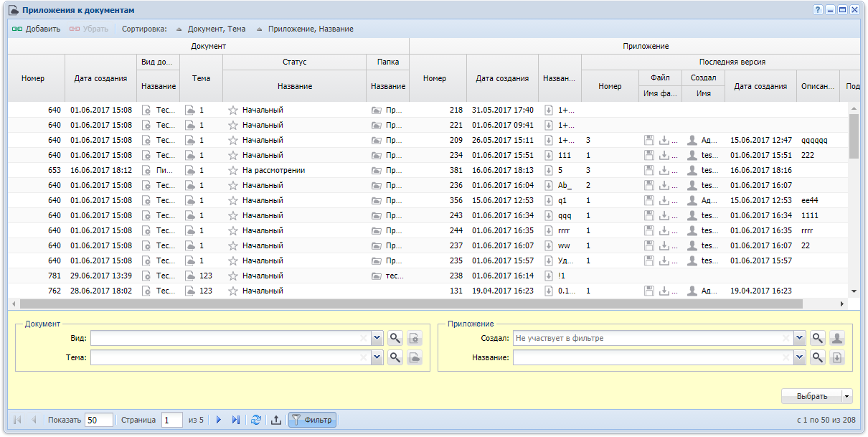Search with the magnifier next to Вид
868x437 pixels.
(395, 338)
